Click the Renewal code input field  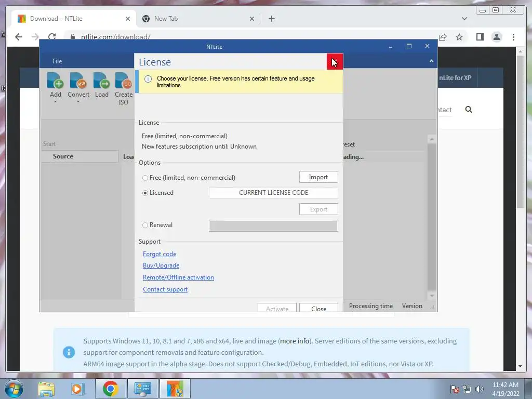273,225
